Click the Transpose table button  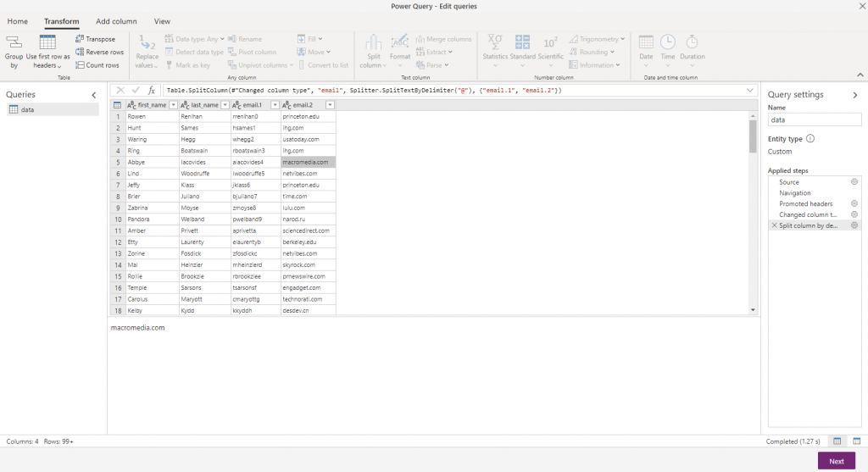(95, 39)
